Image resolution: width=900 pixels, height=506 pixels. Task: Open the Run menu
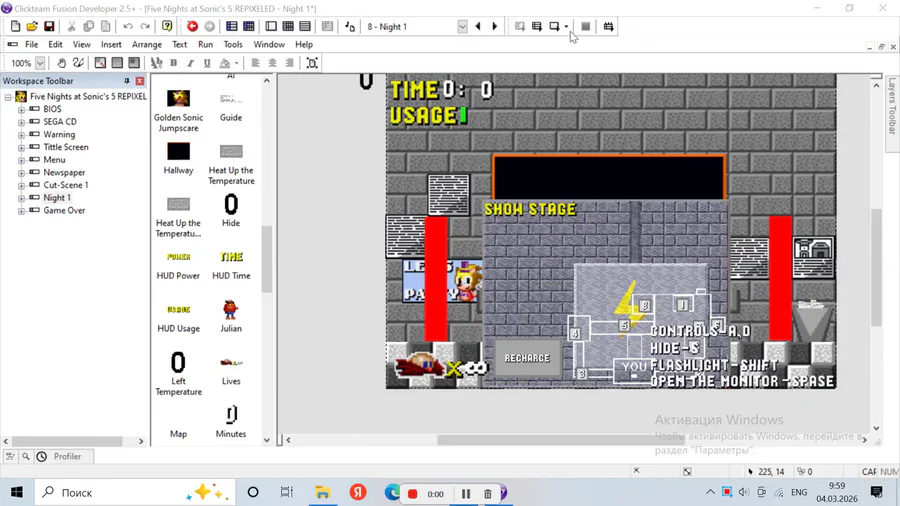tap(205, 44)
